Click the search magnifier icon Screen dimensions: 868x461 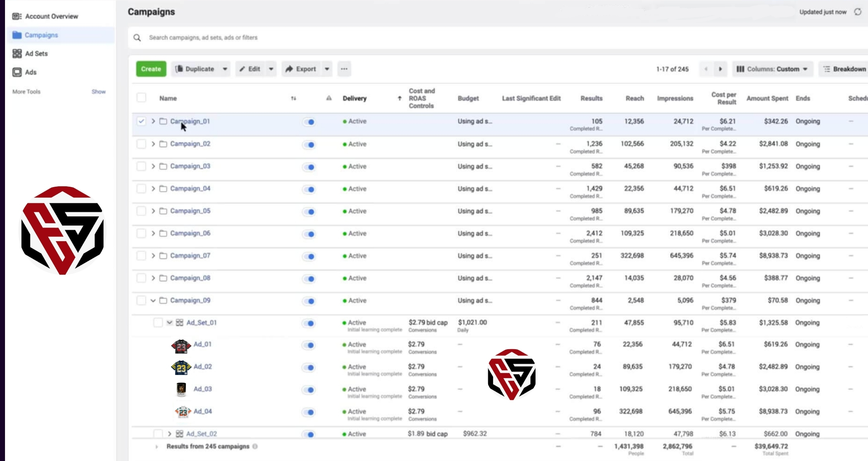pyautogui.click(x=137, y=38)
